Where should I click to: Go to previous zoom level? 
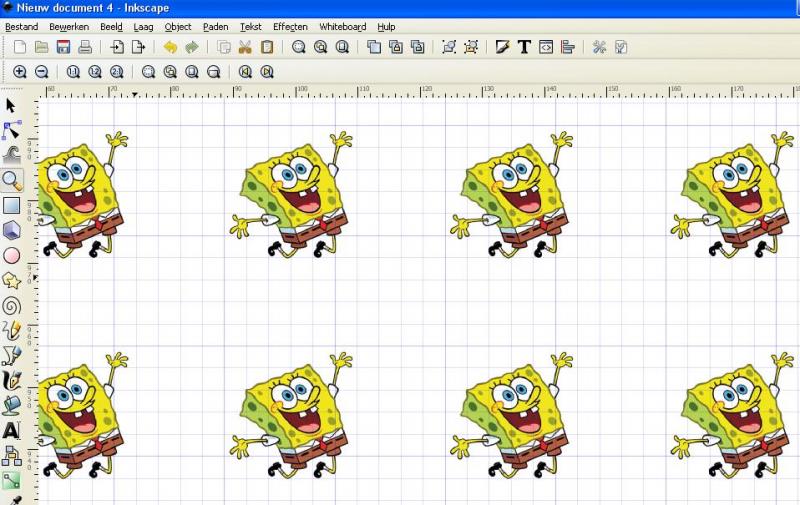point(245,72)
